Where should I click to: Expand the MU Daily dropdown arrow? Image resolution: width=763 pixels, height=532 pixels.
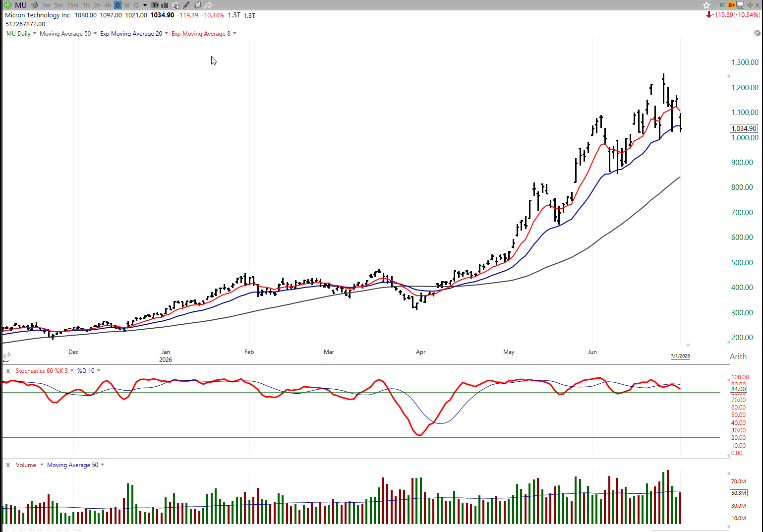pos(35,34)
